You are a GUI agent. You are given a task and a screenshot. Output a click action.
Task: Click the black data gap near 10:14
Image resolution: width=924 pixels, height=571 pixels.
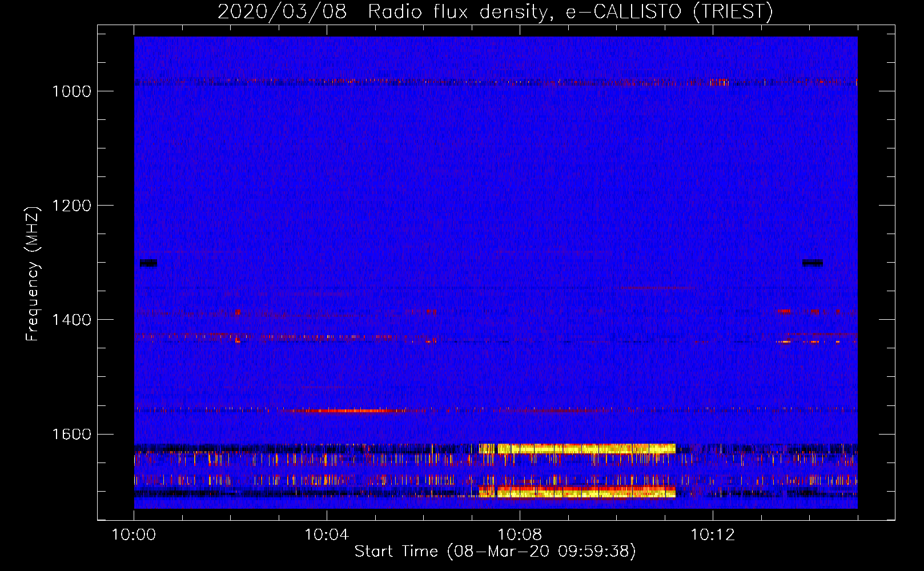813,263
